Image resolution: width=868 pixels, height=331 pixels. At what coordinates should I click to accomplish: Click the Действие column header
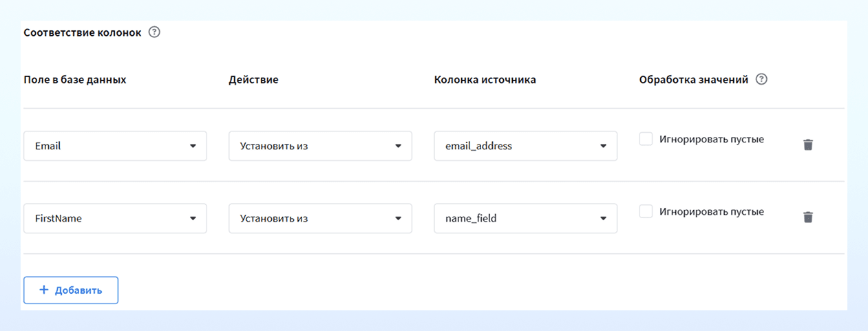[x=253, y=80]
